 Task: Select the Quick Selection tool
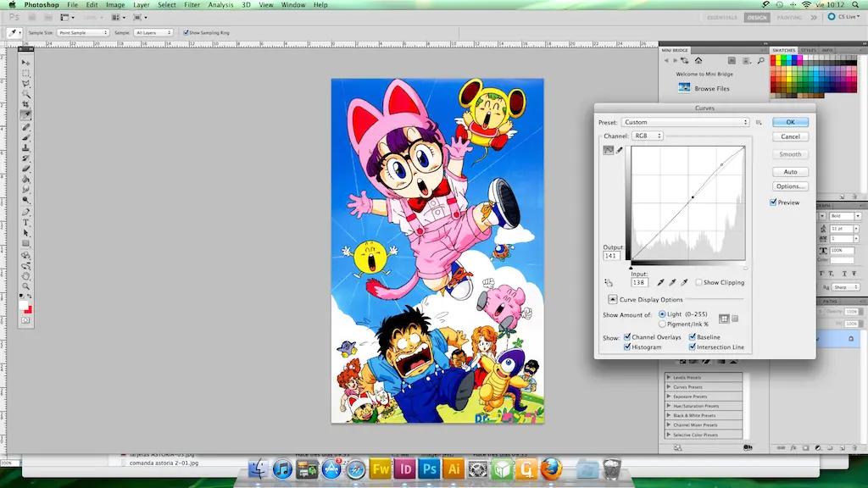point(25,94)
